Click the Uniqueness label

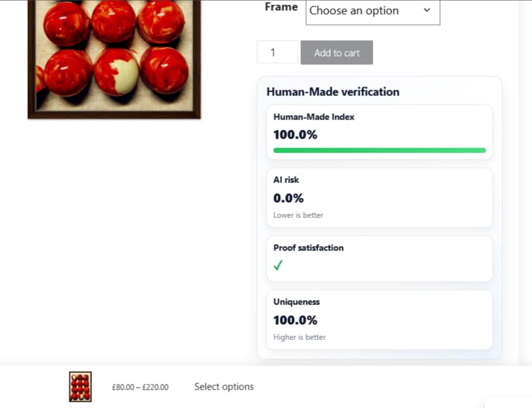tap(296, 302)
